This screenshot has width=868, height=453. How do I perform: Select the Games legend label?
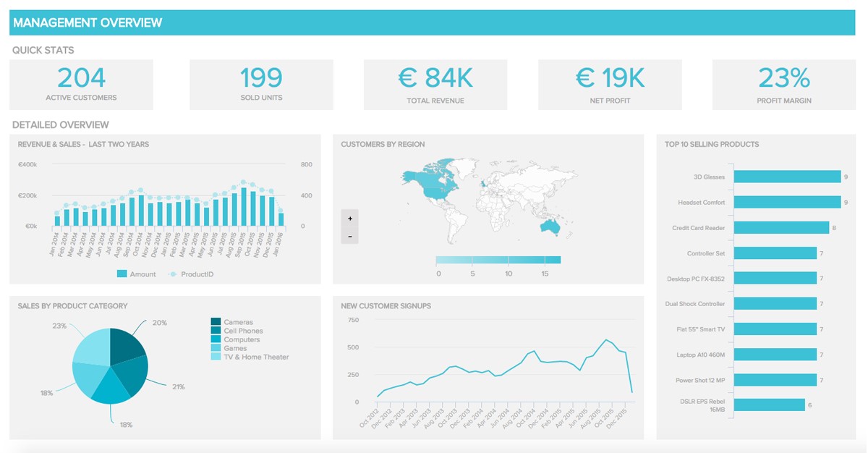click(234, 348)
